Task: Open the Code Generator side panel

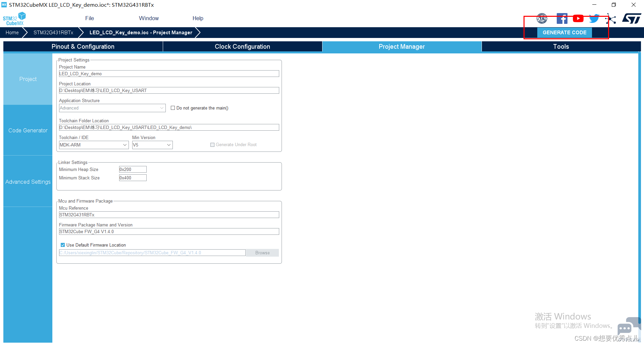Action: (x=28, y=130)
